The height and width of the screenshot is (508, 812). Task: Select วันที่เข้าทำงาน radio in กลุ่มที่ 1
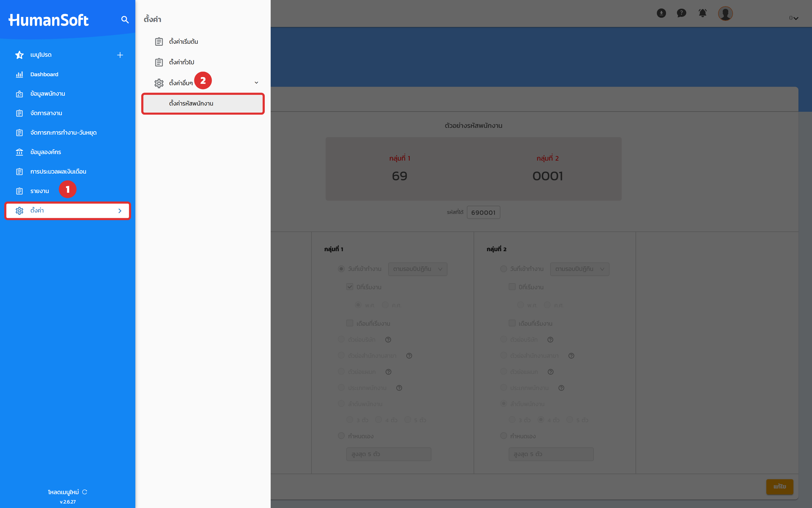[341, 269]
